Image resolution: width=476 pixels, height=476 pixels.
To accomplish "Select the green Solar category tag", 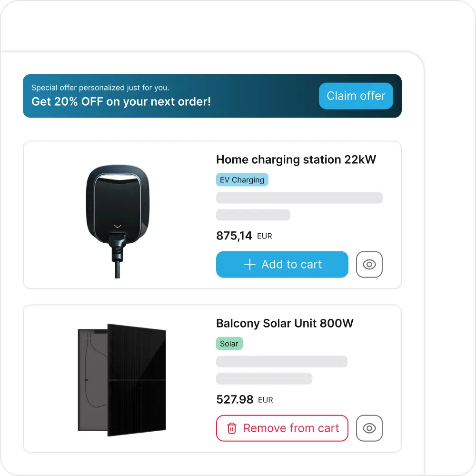I will (229, 344).
